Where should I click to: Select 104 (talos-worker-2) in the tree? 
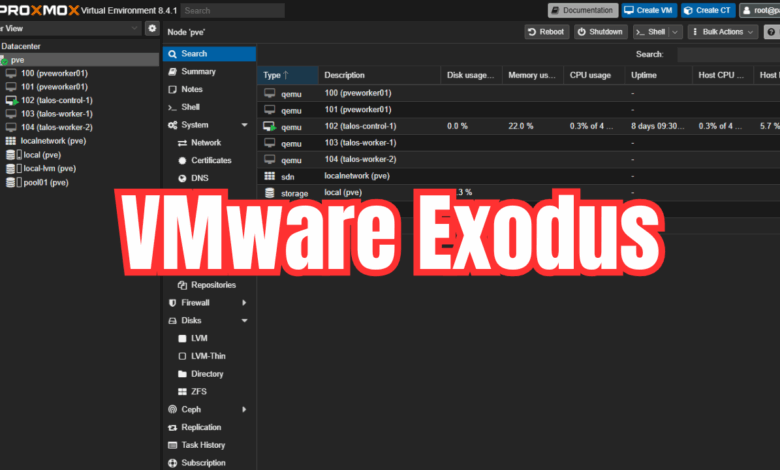tap(57, 127)
